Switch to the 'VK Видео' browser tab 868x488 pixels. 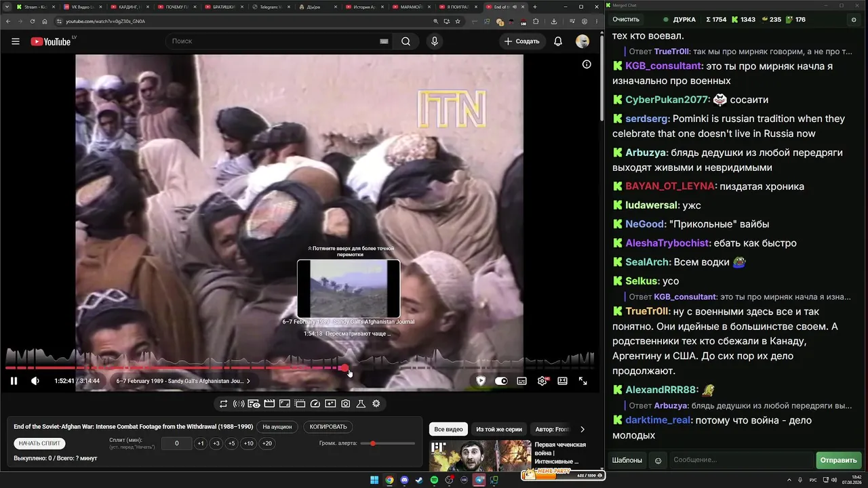point(82,7)
